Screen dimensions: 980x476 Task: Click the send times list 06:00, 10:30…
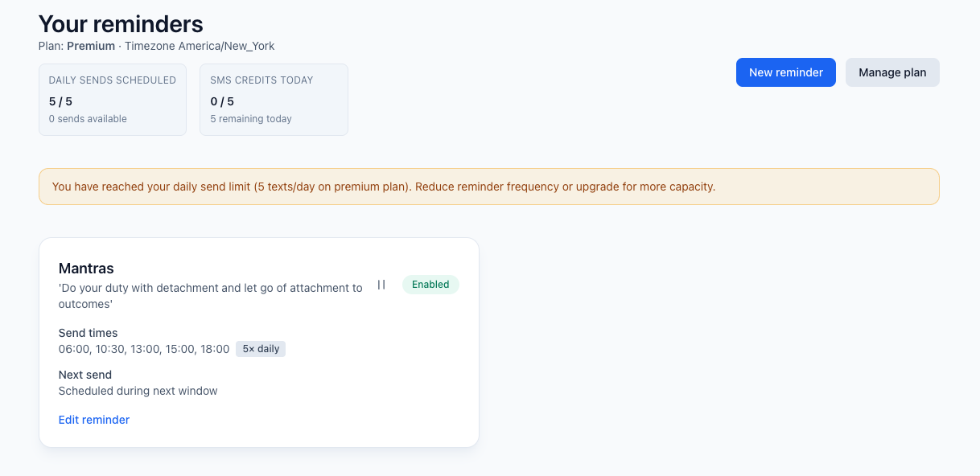pos(144,349)
